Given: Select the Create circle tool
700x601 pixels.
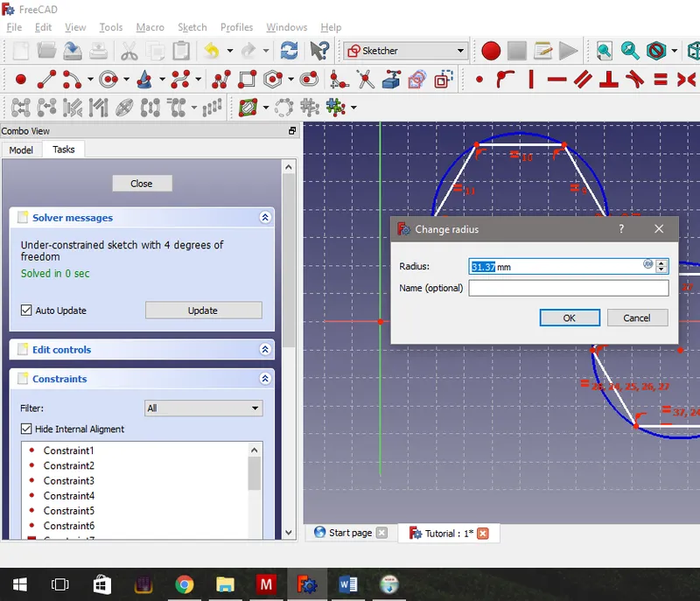Looking at the screenshot, I should [x=108, y=80].
